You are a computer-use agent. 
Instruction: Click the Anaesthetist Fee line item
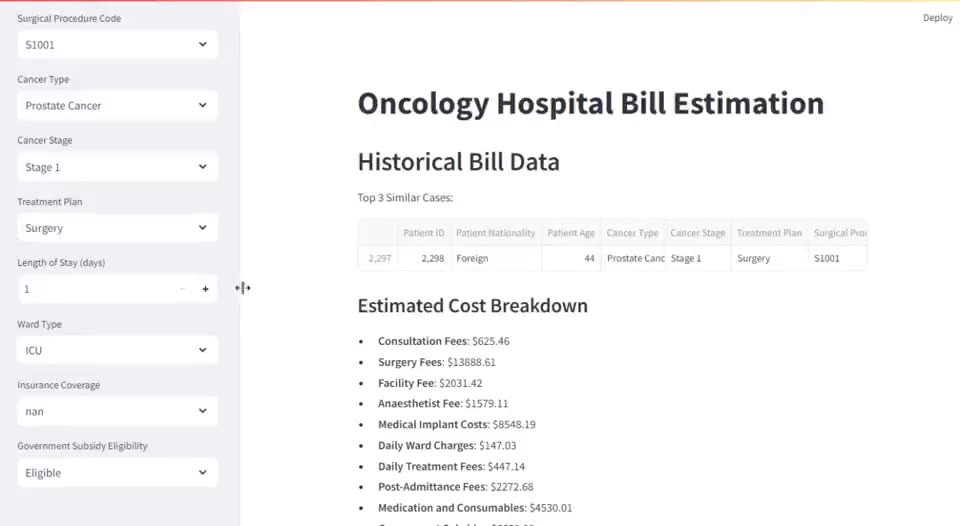(x=443, y=404)
